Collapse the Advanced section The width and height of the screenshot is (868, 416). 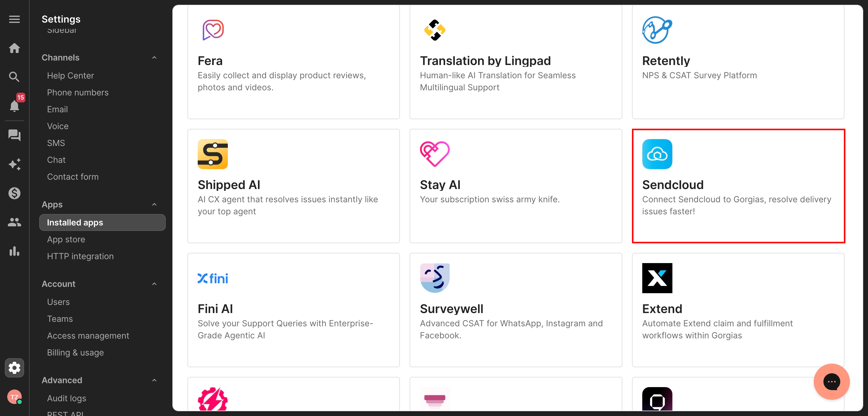point(154,380)
